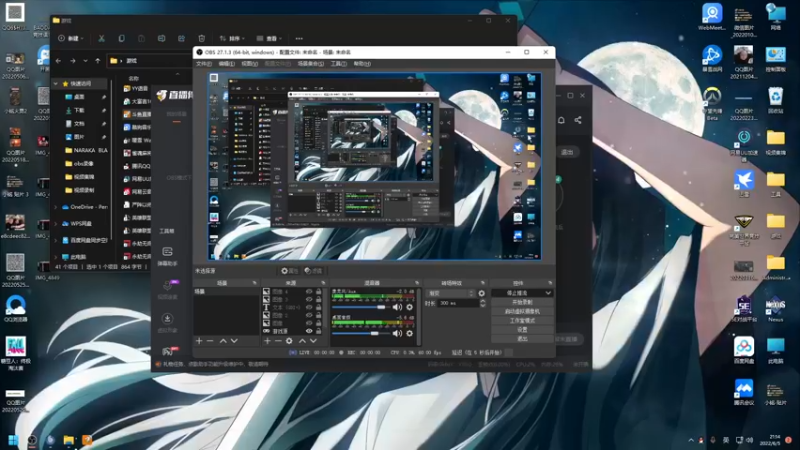
Task: Open source properties gear in Sources toolbar
Action: pyautogui.click(x=289, y=341)
